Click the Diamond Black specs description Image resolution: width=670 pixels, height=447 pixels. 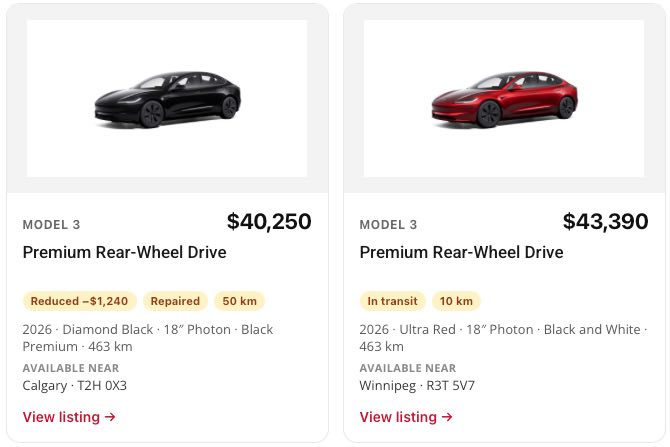pyautogui.click(x=148, y=338)
